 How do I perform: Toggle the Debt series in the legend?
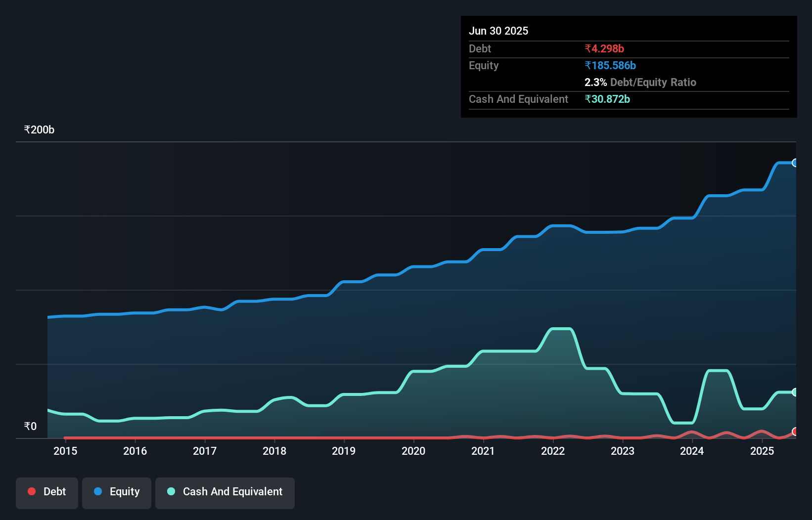pos(47,492)
